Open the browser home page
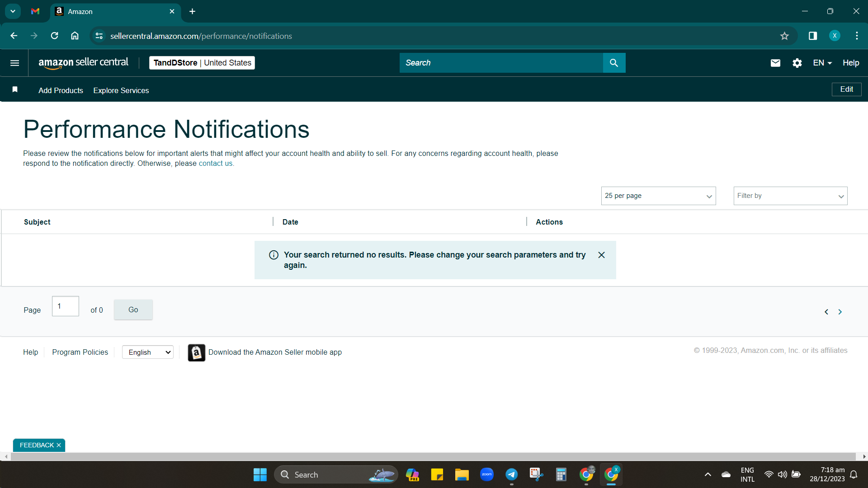868x488 pixels. [75, 36]
